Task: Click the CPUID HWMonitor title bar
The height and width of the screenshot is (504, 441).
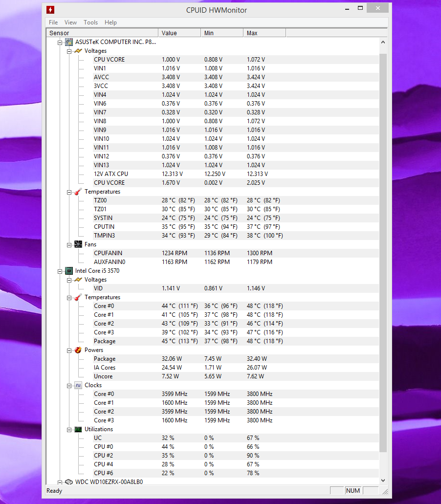Action: 216,10
